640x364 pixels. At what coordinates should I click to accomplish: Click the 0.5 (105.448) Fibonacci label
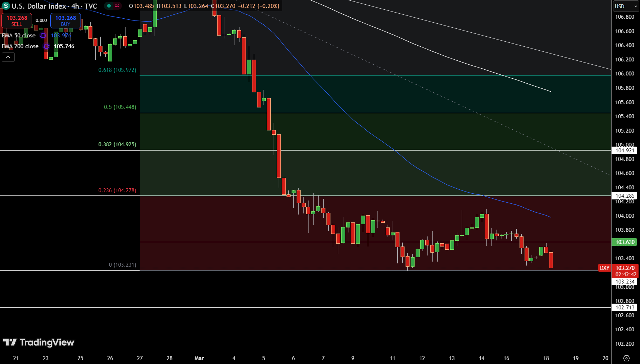pyautogui.click(x=120, y=107)
